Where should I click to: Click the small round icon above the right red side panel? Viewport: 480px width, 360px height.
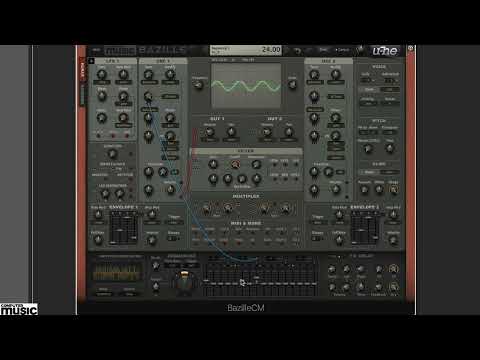click(x=411, y=48)
